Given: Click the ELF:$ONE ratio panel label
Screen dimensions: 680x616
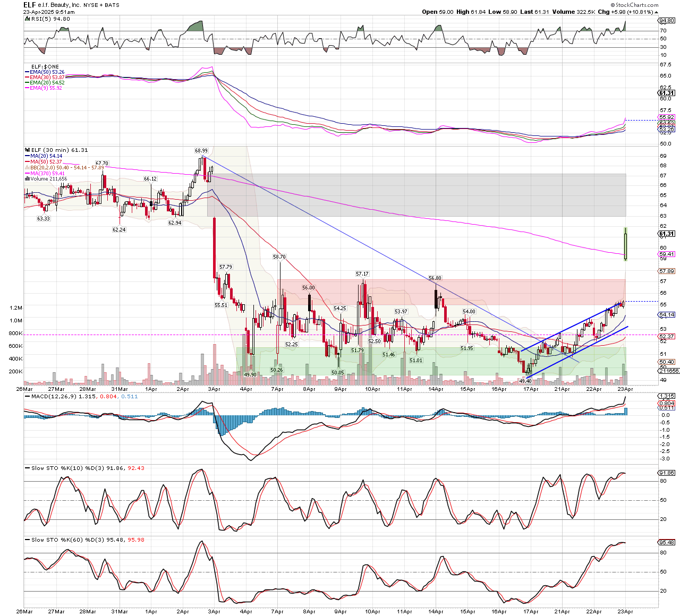Looking at the screenshot, I should [x=45, y=67].
